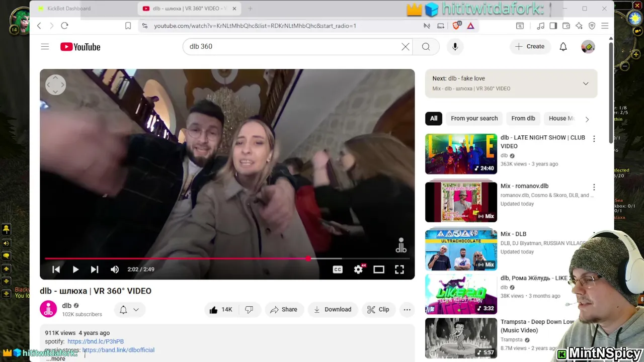Select the From dlb chip
The width and height of the screenshot is (644, 362).
point(523,119)
